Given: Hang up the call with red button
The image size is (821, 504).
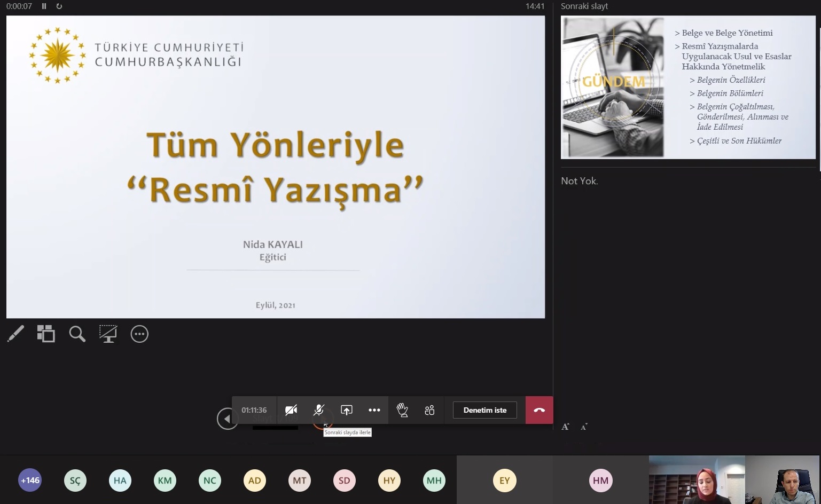Looking at the screenshot, I should coord(539,410).
